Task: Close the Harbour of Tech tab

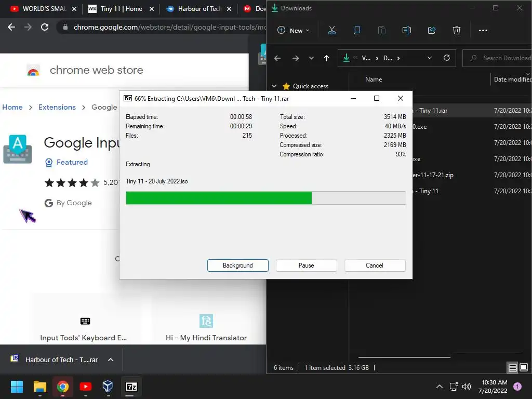Action: (229, 9)
